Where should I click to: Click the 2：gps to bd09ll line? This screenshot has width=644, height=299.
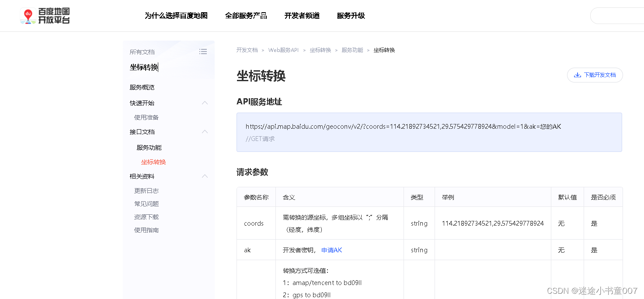point(307,295)
